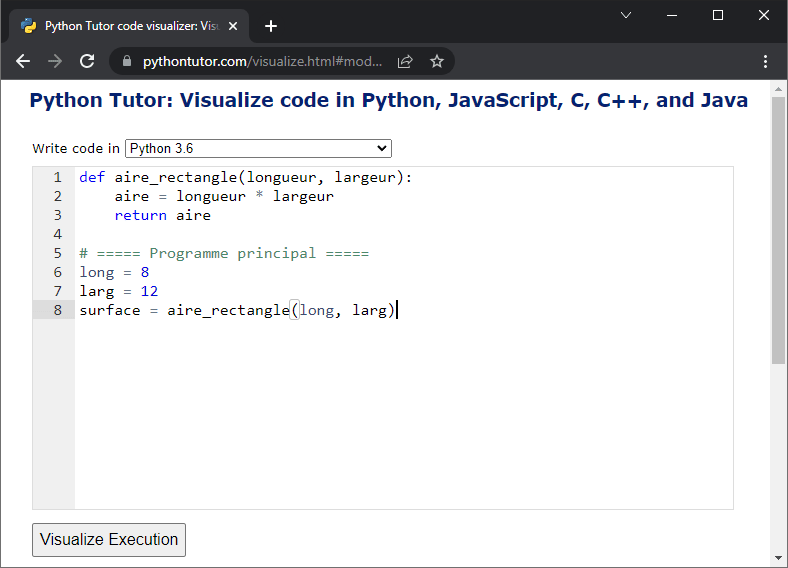
Task: Click the code line 'long = 8'
Action: coord(114,272)
